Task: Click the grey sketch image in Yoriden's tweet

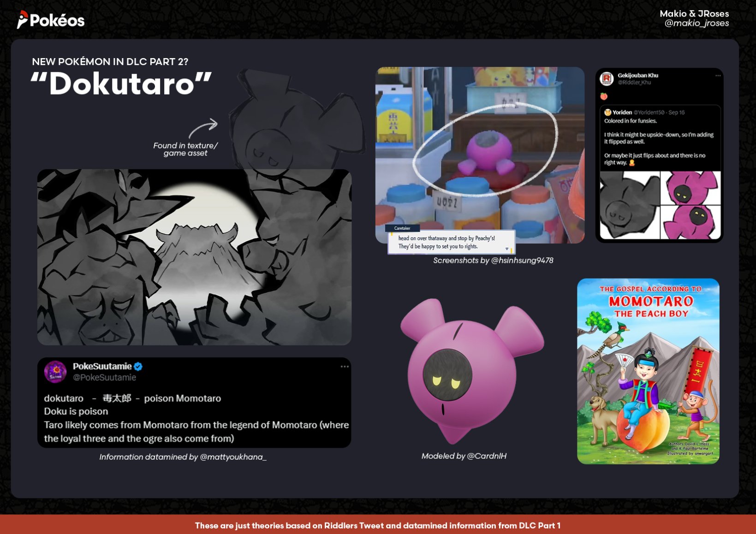Action: pyautogui.click(x=630, y=205)
